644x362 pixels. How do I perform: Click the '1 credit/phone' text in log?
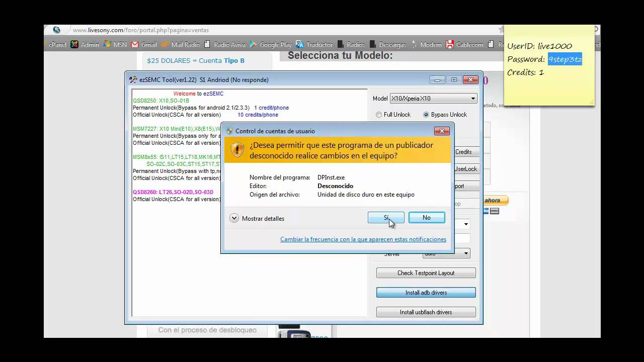pyautogui.click(x=271, y=108)
